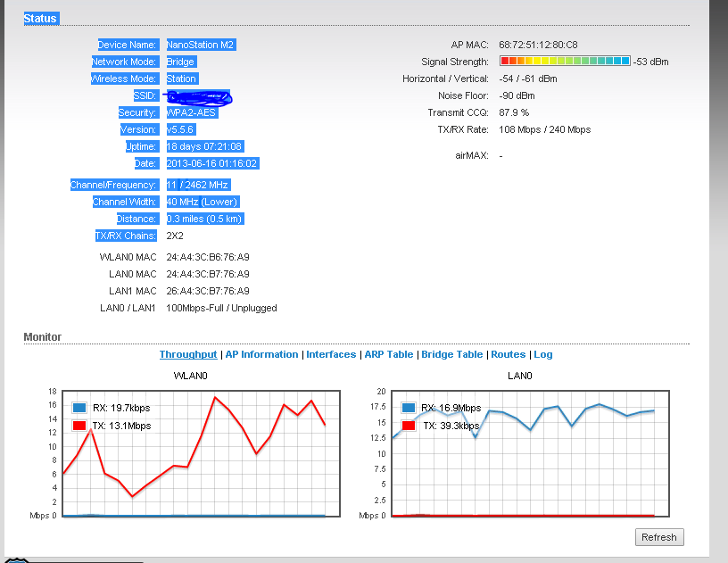Click the "LAN0 / LAN1" label
728x563 pixels.
[x=128, y=308]
